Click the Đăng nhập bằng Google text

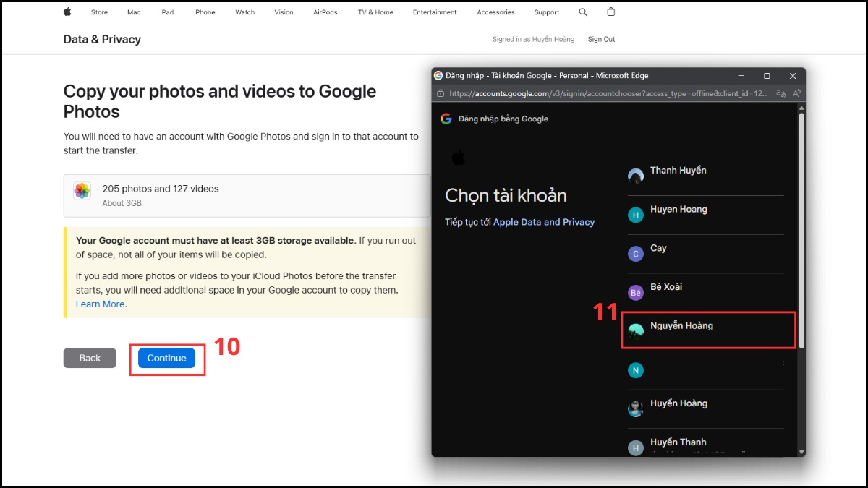coord(503,119)
